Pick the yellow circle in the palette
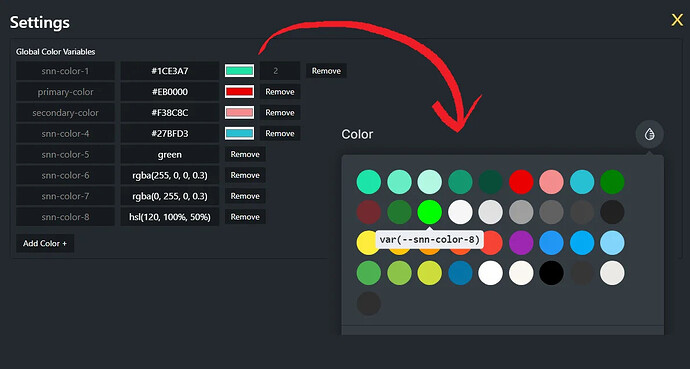Viewport: 690px width, 369px height. [367, 242]
